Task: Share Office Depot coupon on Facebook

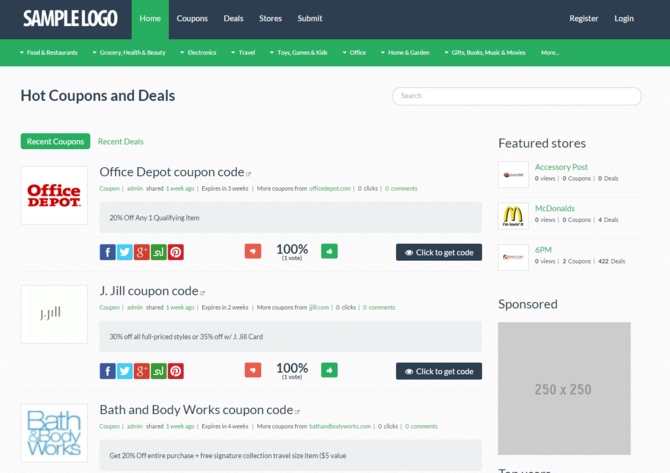Action: 108,252
